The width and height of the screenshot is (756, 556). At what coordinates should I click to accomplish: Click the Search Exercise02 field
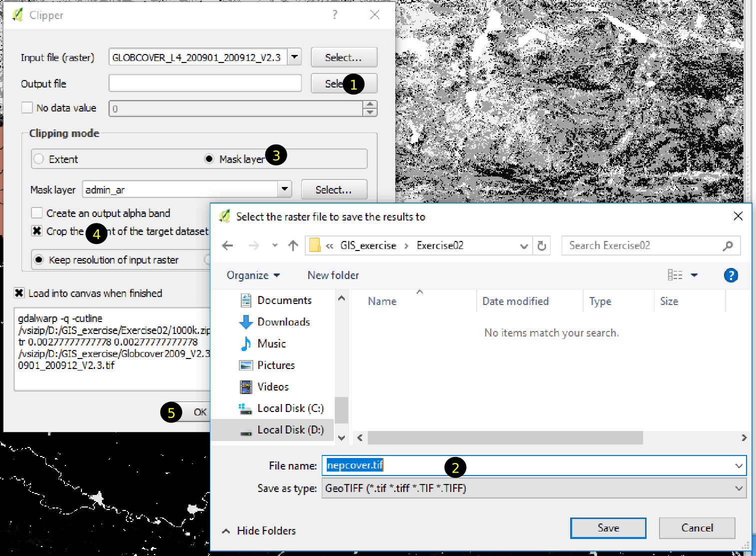click(x=644, y=245)
